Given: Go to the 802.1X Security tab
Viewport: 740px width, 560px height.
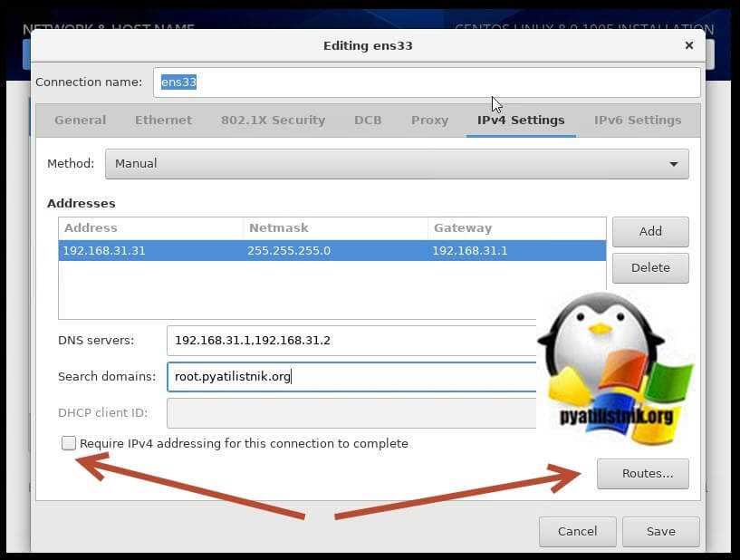Looking at the screenshot, I should (273, 120).
